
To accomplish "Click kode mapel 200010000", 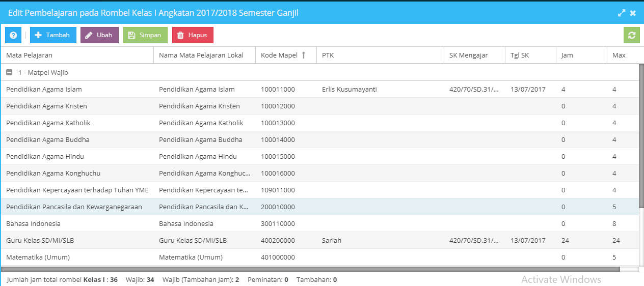I will [278, 207].
